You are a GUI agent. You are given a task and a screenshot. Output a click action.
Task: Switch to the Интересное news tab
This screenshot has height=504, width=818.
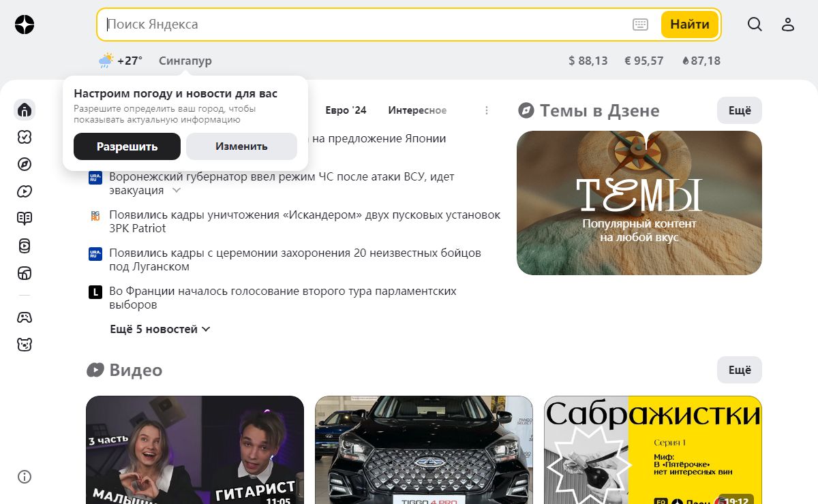(x=417, y=110)
